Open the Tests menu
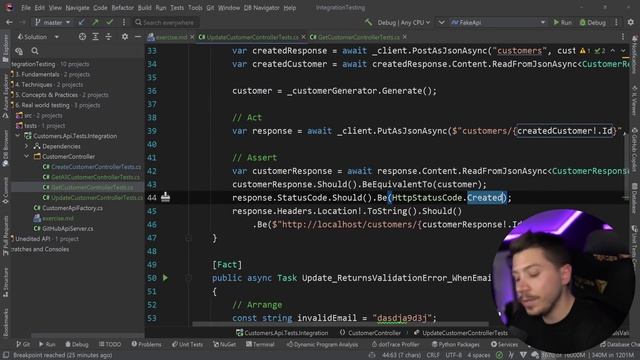 coord(177,8)
